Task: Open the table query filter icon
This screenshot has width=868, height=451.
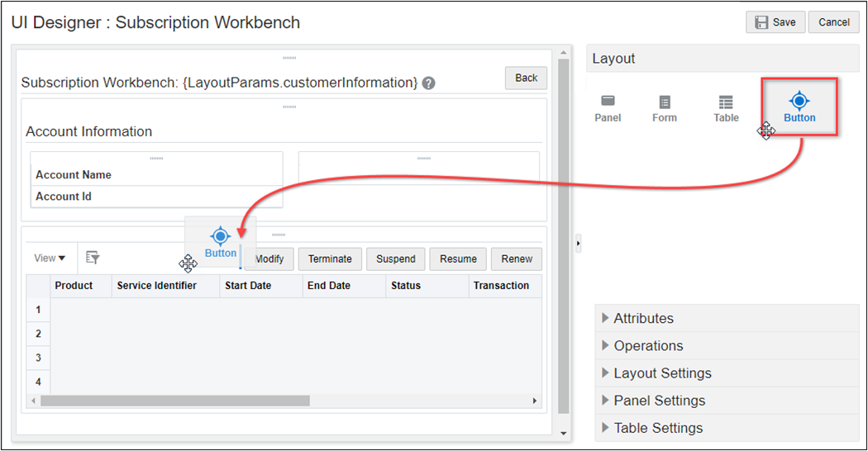Action: (93, 258)
